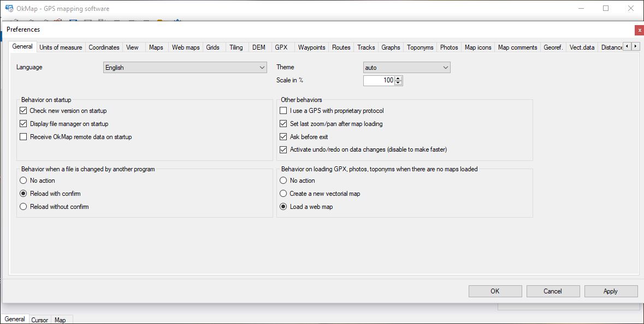Minimize the OkMap main window
This screenshot has width=644, height=324.
581,8
